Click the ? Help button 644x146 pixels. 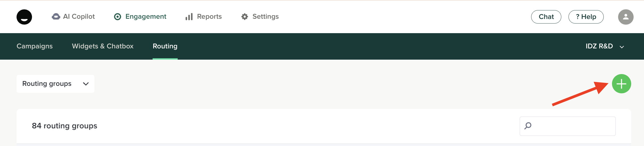click(x=586, y=17)
